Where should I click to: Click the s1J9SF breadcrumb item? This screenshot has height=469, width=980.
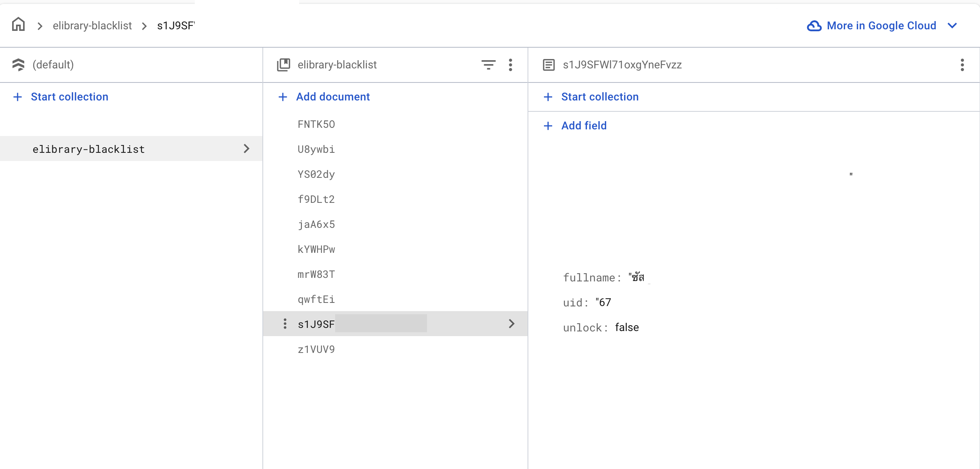pos(176,25)
